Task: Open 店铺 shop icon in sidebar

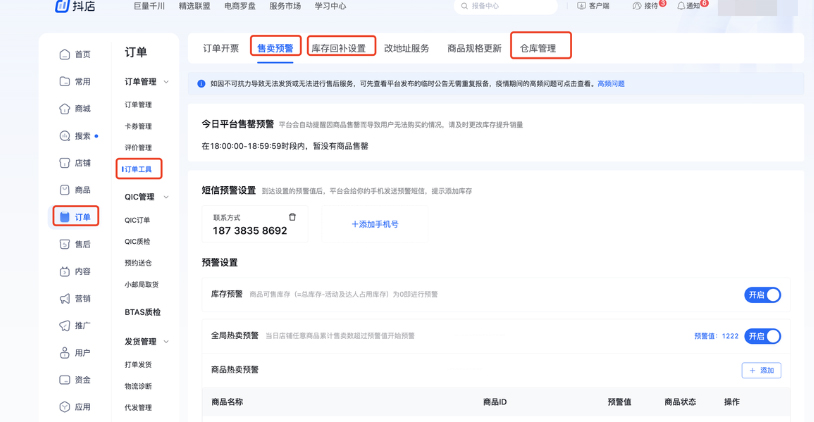Action: tap(64, 163)
